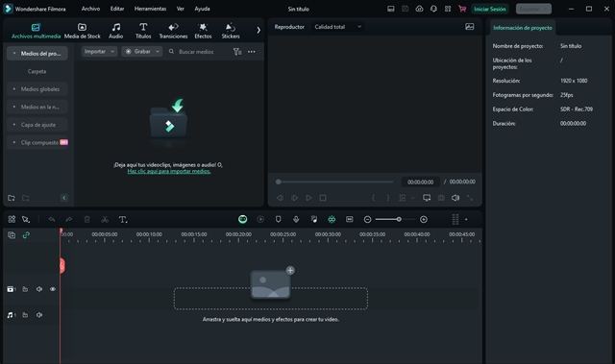Viewport: 615px width, 364px height.
Task: Click previous frame button in player
Action: 280,198
